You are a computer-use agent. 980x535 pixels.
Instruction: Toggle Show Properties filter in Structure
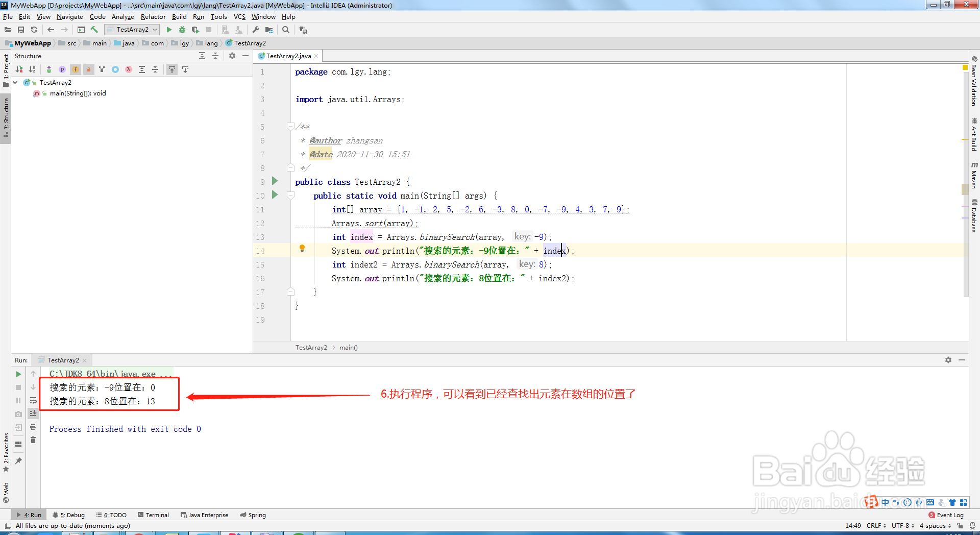62,69
